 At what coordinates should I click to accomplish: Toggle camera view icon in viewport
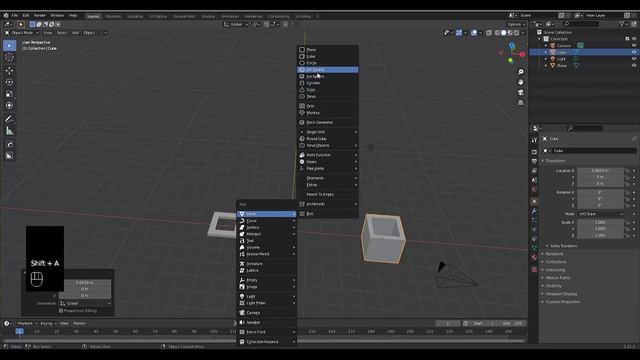pos(520,93)
